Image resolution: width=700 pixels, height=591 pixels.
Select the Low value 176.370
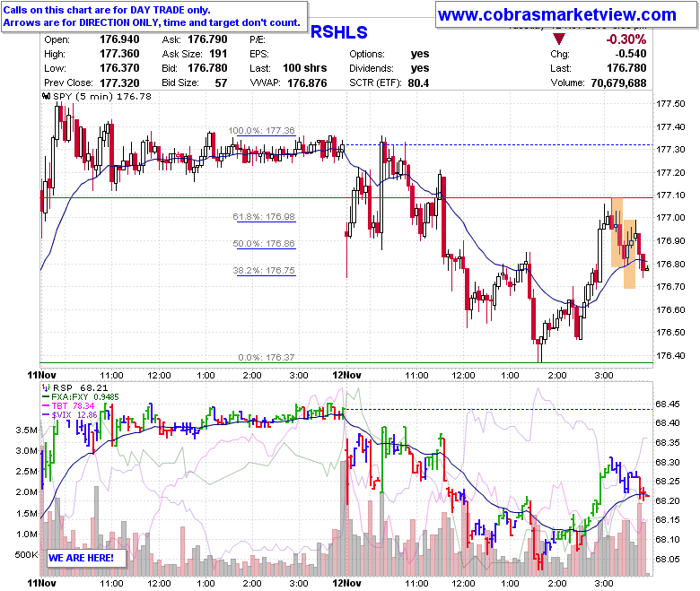(x=119, y=68)
